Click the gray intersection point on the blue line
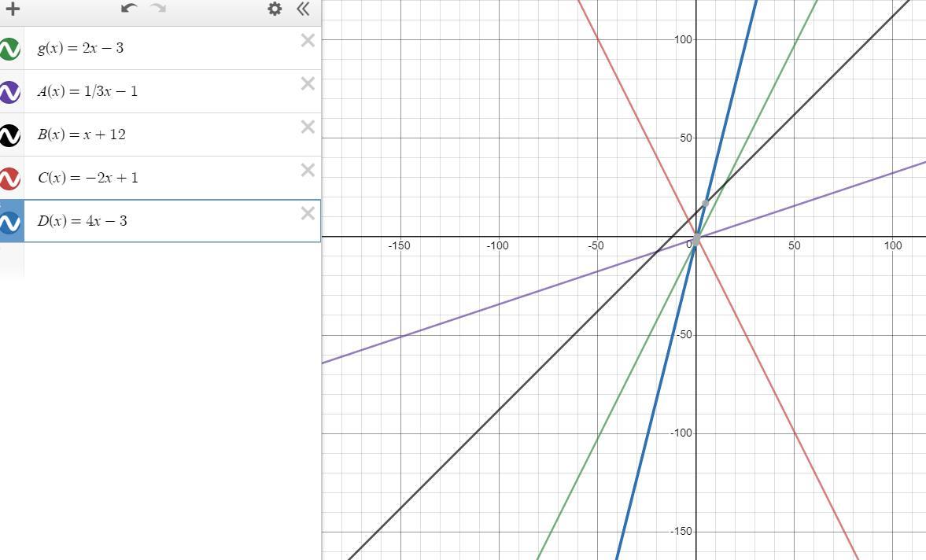Viewport: 926px width, 560px height. coord(705,203)
